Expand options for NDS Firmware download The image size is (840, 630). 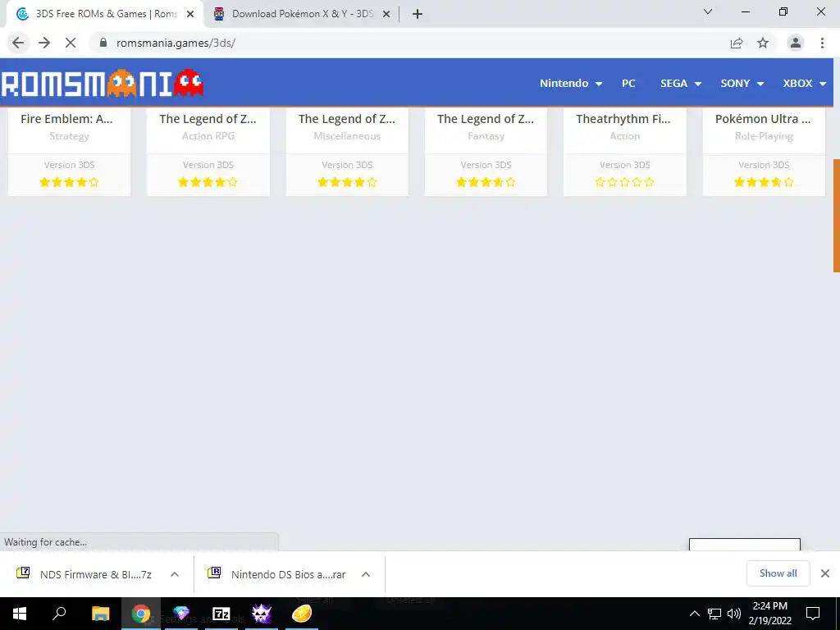click(175, 574)
